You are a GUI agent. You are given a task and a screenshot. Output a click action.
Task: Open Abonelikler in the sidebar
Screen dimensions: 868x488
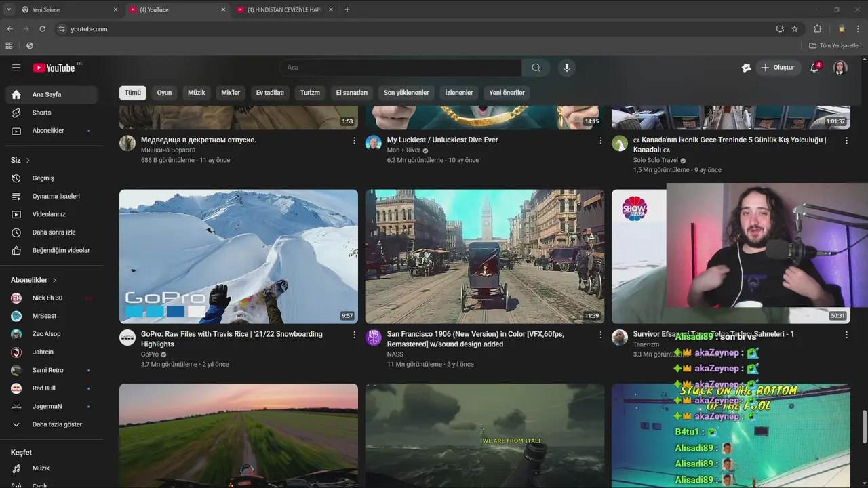click(x=52, y=130)
